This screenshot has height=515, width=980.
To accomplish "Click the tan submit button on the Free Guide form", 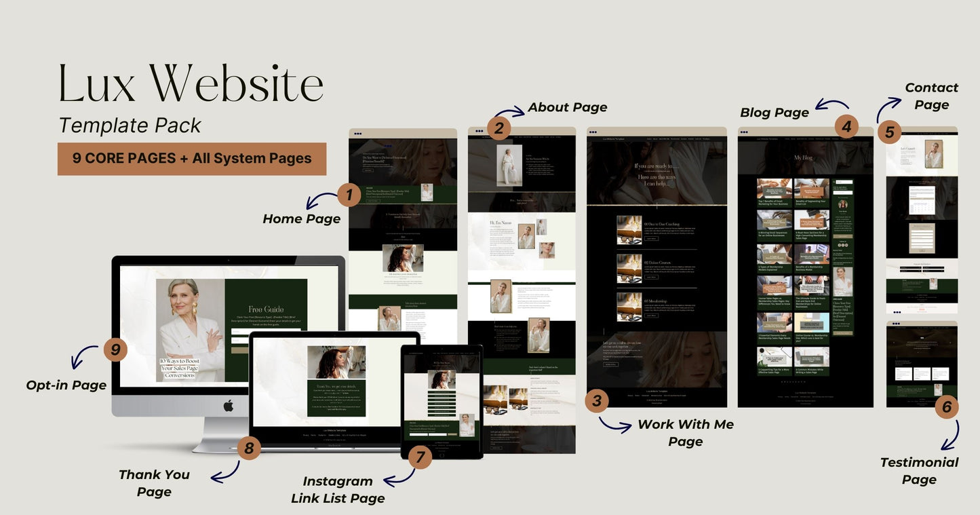I will pyautogui.click(x=239, y=350).
